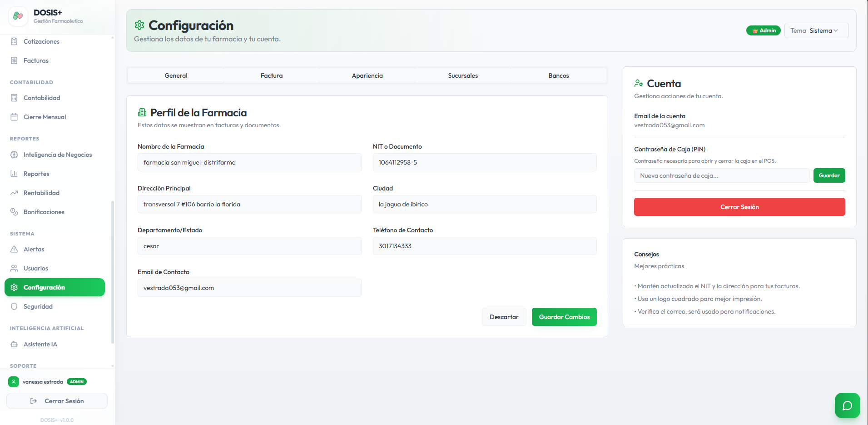This screenshot has width=868, height=425.
Task: Click the Descartar button
Action: click(x=504, y=317)
